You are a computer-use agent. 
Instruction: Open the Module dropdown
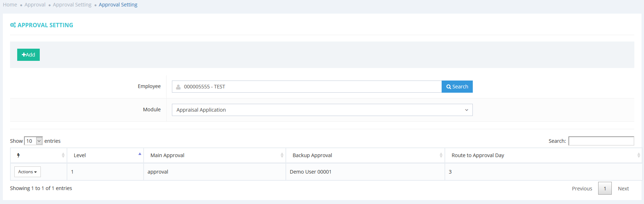pyautogui.click(x=322, y=110)
